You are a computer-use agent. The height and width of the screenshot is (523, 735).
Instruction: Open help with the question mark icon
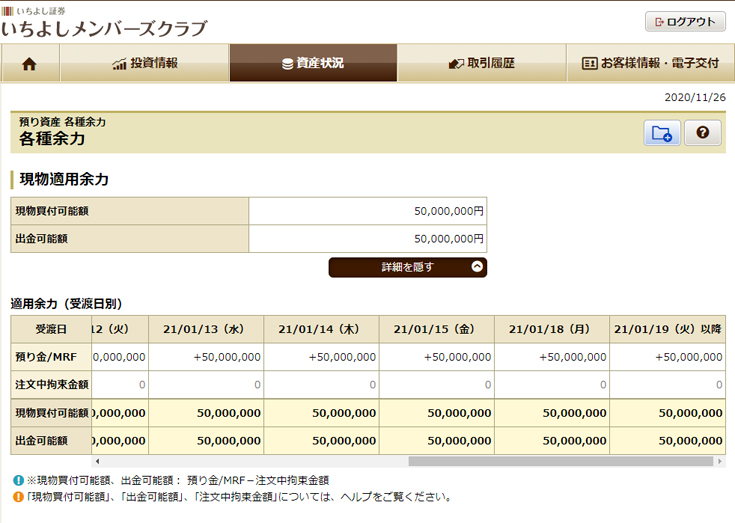(x=702, y=133)
